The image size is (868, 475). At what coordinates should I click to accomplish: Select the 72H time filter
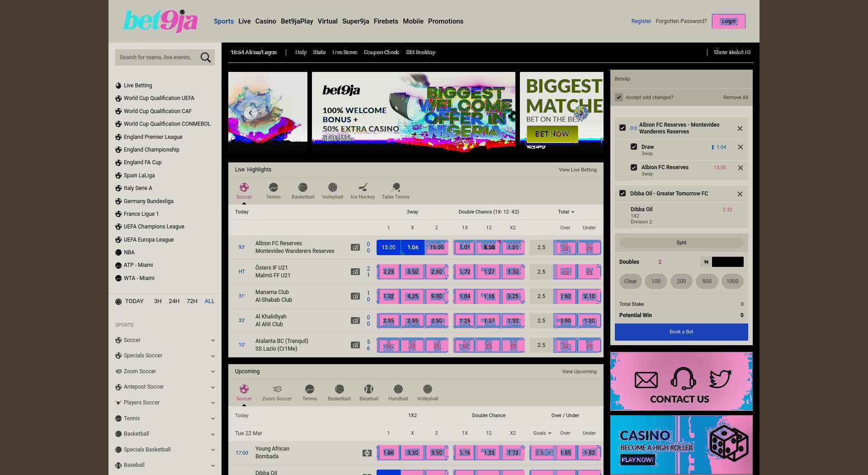(x=192, y=301)
